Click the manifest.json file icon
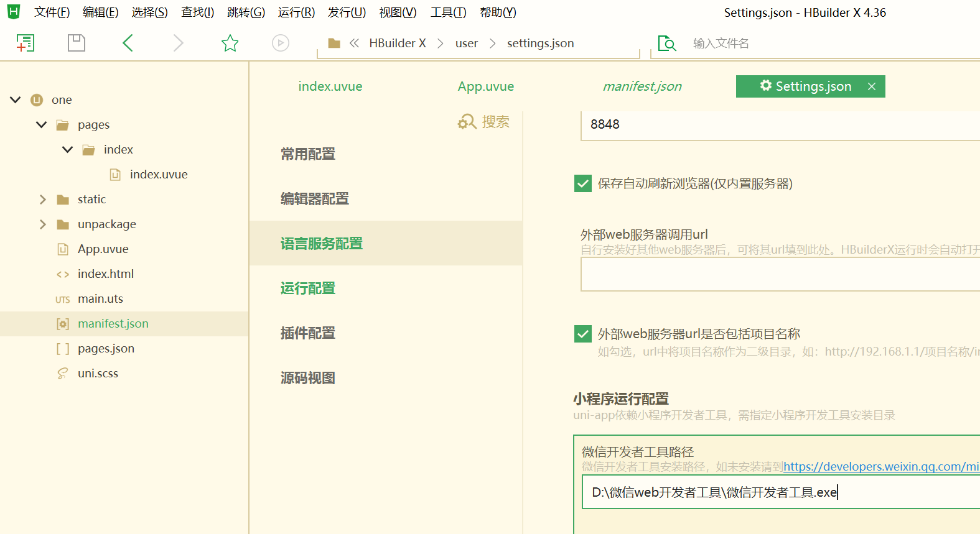The image size is (980, 534). pyautogui.click(x=63, y=324)
